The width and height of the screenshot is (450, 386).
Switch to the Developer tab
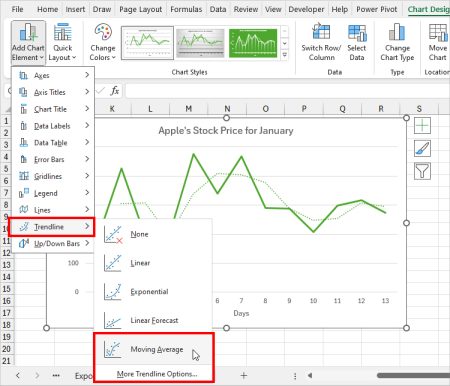click(x=306, y=9)
